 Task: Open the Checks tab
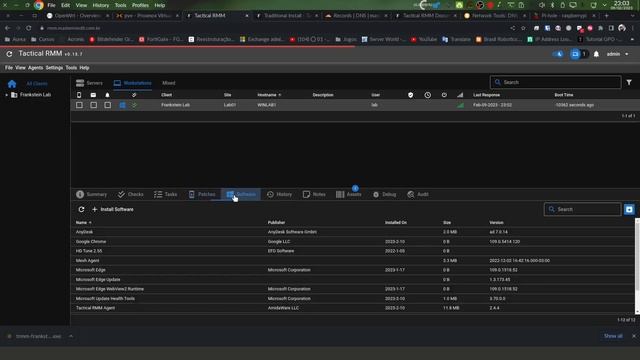click(x=131, y=194)
